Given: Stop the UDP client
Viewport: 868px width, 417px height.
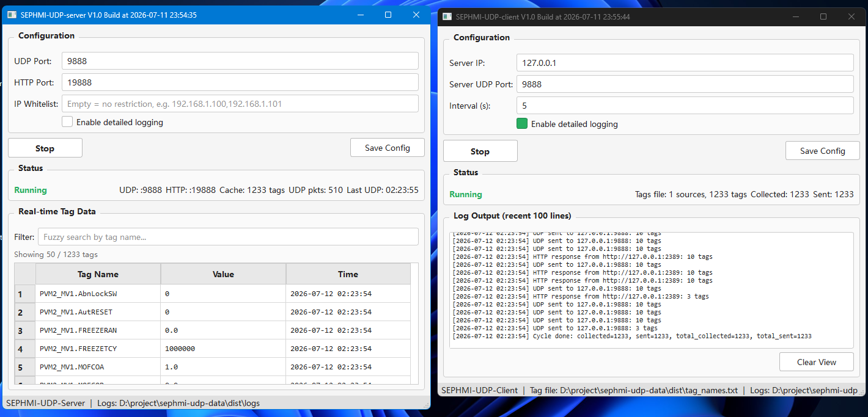Looking at the screenshot, I should (x=480, y=151).
